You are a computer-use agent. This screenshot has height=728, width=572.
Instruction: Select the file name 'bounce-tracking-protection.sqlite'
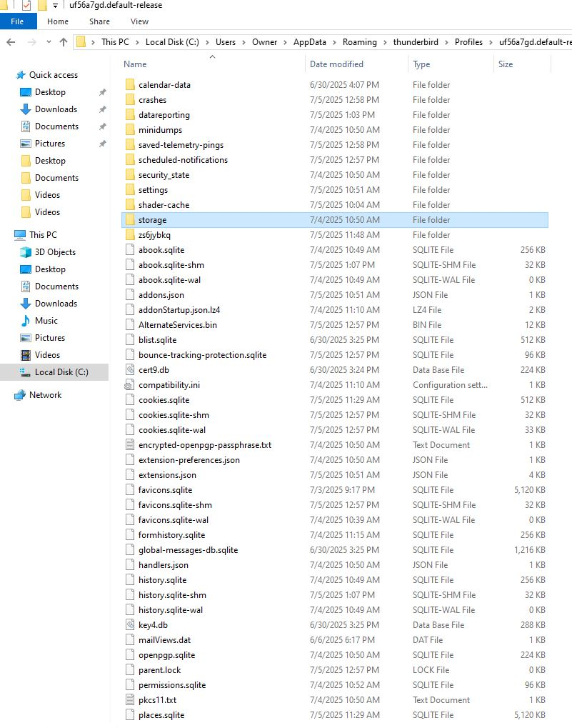point(202,355)
